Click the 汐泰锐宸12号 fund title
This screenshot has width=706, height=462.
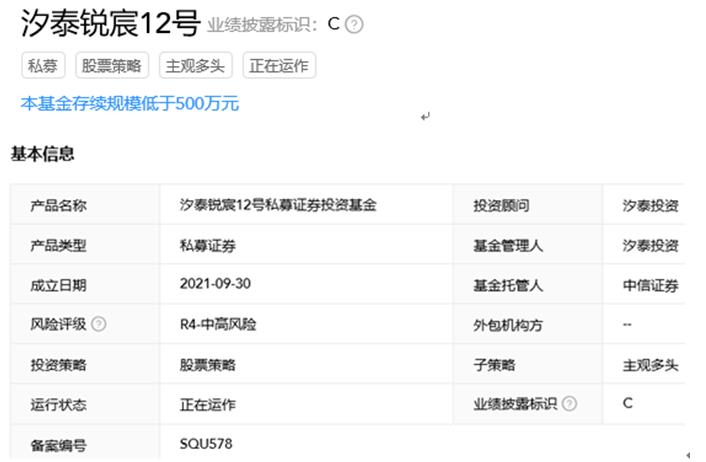[110, 23]
